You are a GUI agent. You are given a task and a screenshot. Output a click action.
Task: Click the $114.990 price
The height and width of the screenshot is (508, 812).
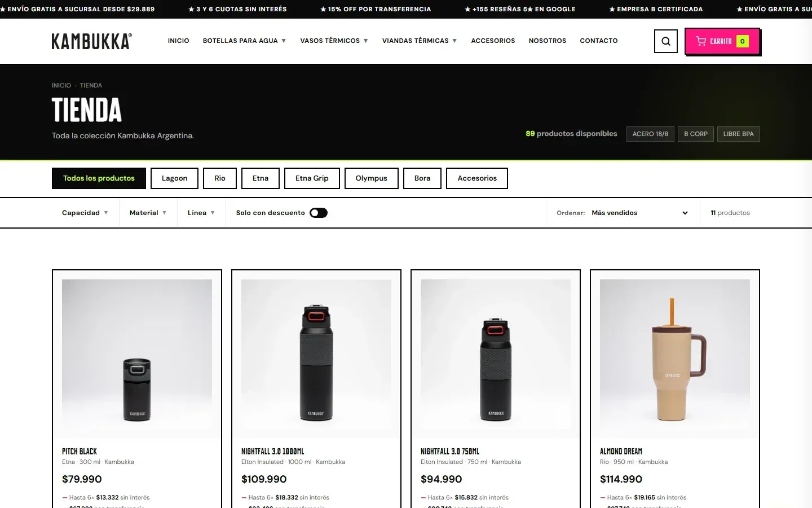coord(621,479)
